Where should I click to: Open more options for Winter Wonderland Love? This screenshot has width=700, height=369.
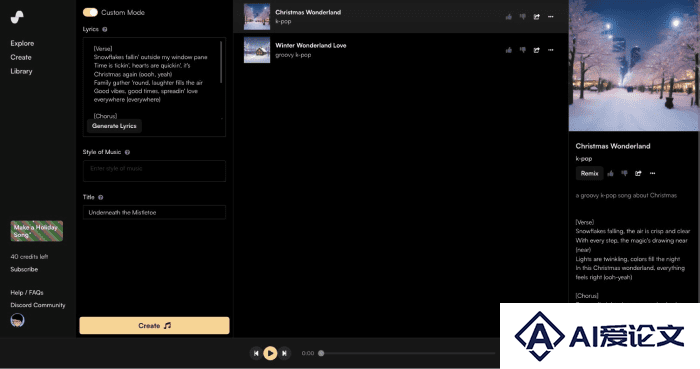(x=550, y=50)
